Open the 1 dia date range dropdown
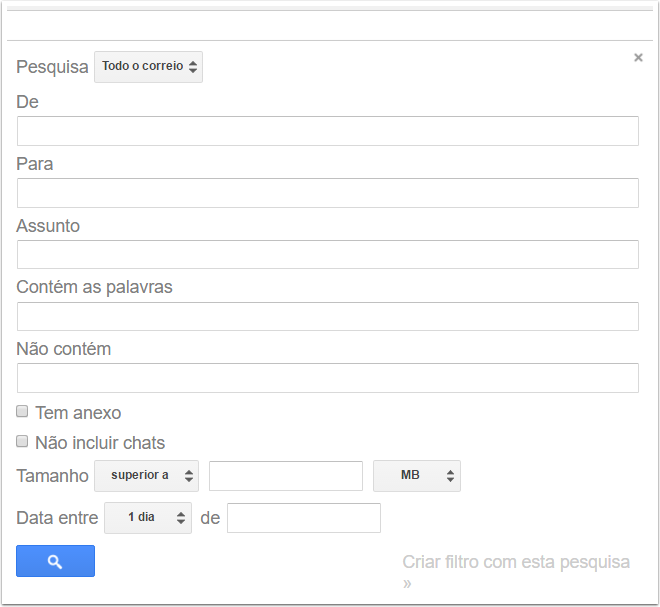Image resolution: width=660 pixels, height=607 pixels. (x=147, y=518)
